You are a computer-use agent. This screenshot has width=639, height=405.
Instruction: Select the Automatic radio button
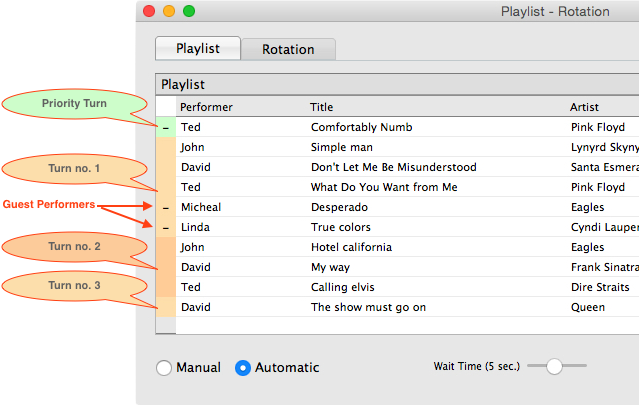[x=243, y=368]
